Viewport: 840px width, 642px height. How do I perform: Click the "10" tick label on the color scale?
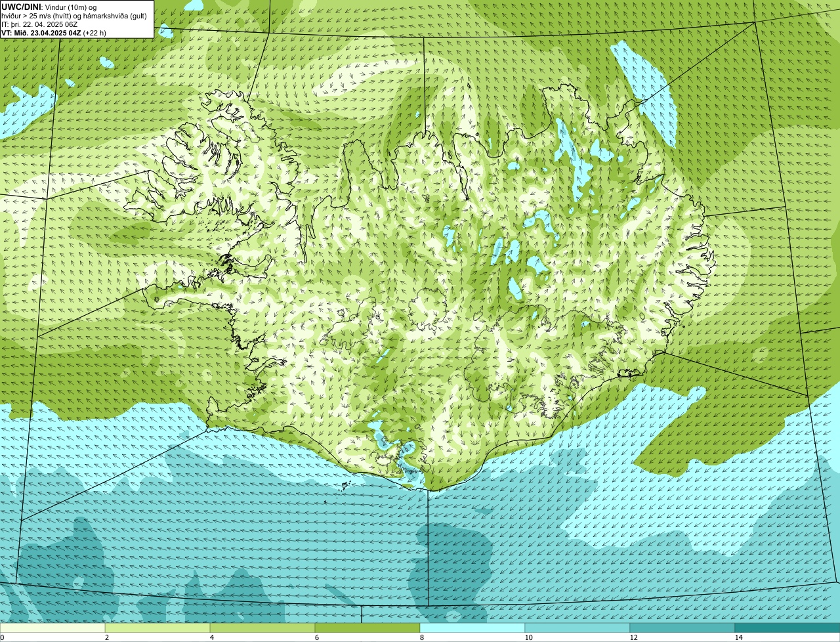528,637
